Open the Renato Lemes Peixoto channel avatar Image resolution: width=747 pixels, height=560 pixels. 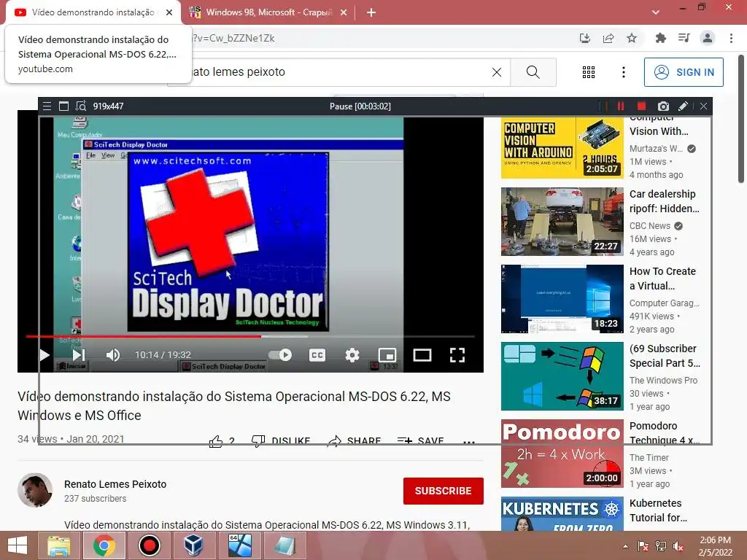click(x=35, y=490)
